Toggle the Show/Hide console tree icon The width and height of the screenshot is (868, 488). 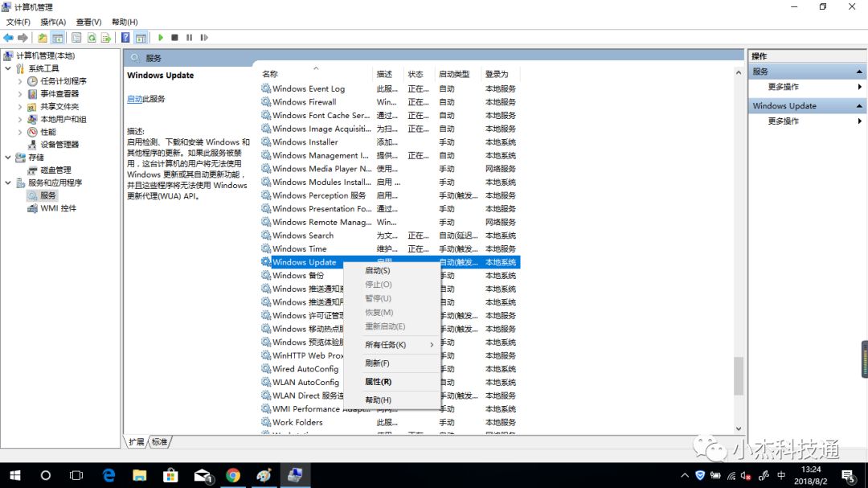pyautogui.click(x=57, y=38)
